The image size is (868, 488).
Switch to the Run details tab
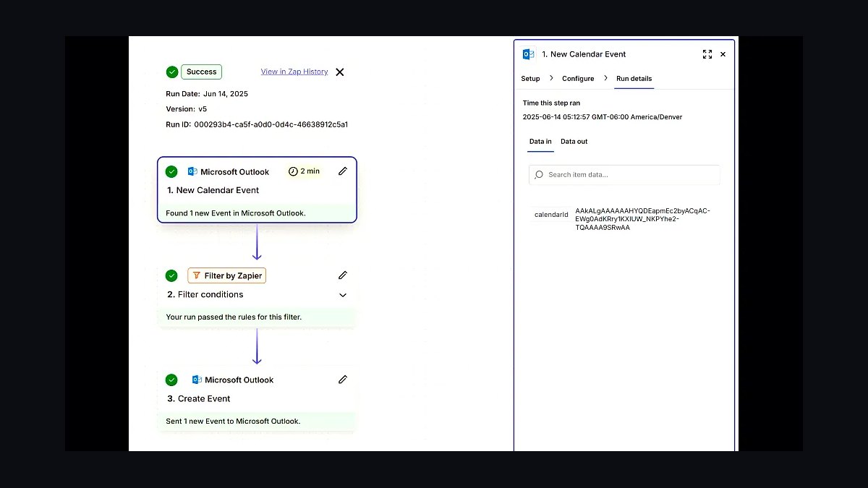tap(634, 79)
